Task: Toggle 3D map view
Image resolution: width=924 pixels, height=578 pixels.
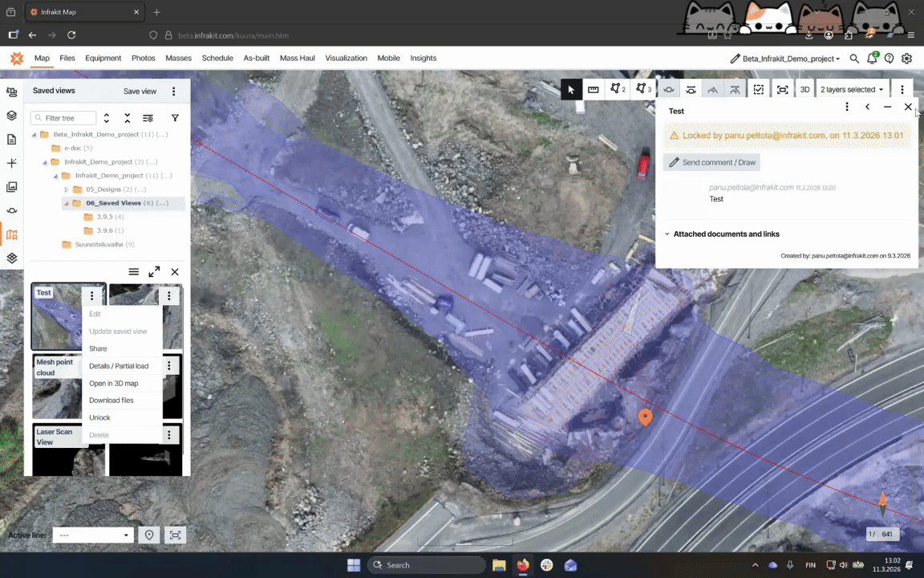Action: point(804,90)
